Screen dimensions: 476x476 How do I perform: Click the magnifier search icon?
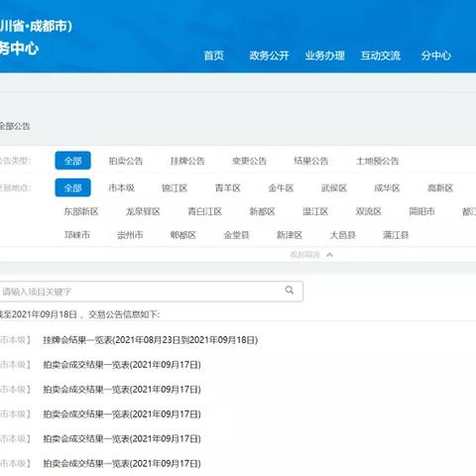[290, 291]
